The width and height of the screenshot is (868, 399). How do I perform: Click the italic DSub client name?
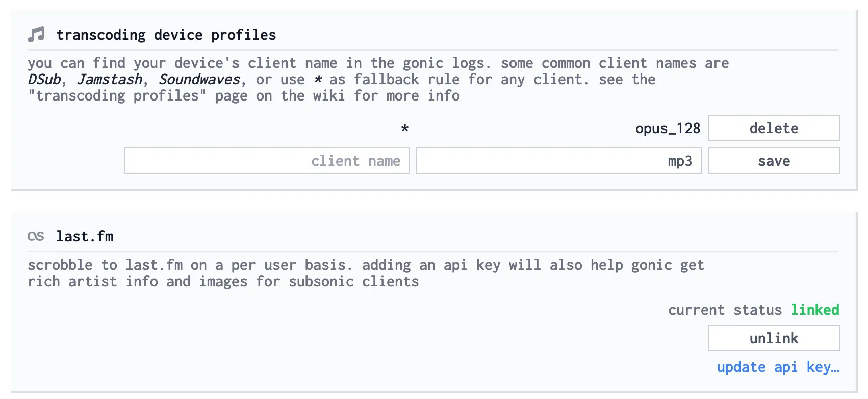[x=44, y=80]
